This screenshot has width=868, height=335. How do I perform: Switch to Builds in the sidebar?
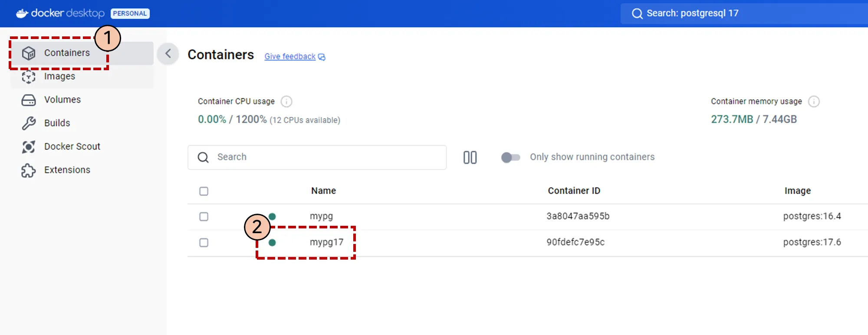coord(82,124)
